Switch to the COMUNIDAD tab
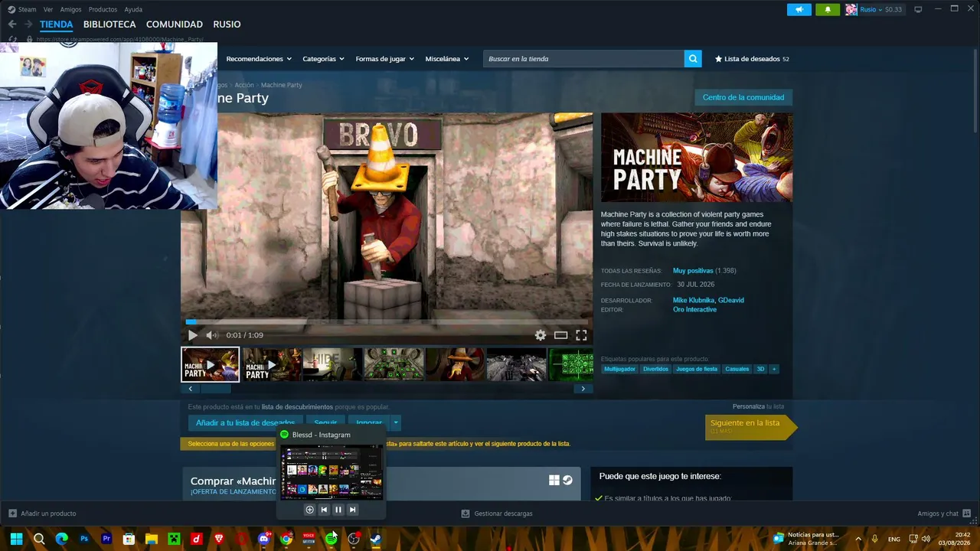This screenshot has width=980, height=551. pyautogui.click(x=175, y=24)
